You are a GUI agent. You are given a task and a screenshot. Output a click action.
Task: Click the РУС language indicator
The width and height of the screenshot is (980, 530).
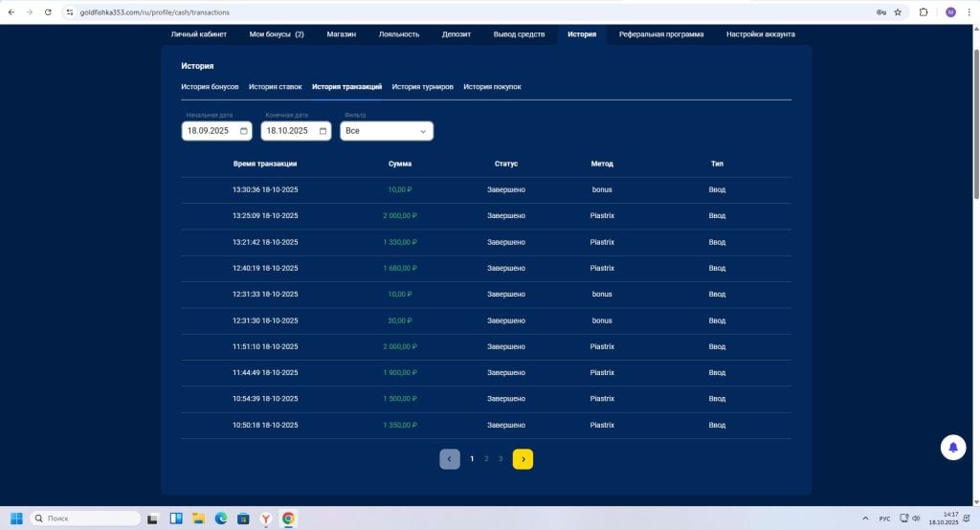(x=884, y=519)
